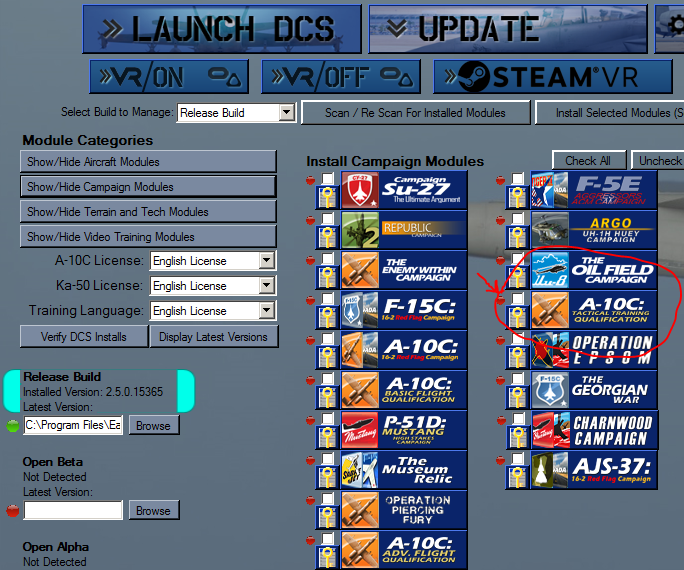Click Show/Hide Aircraft Modules
Viewport: 684px width, 570px height.
[x=148, y=162]
